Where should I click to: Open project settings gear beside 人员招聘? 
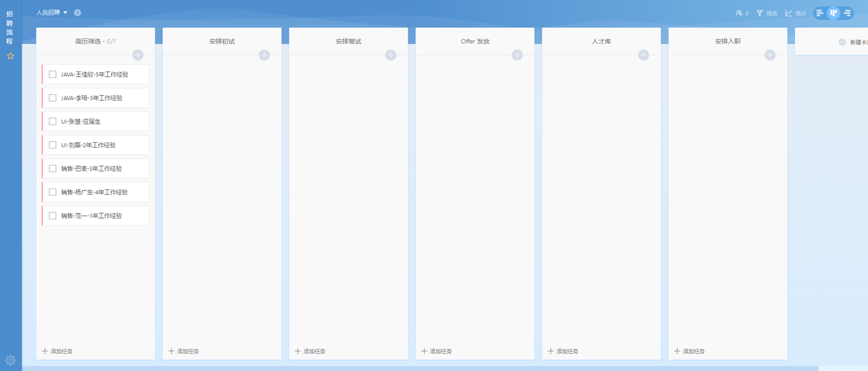pyautogui.click(x=78, y=13)
